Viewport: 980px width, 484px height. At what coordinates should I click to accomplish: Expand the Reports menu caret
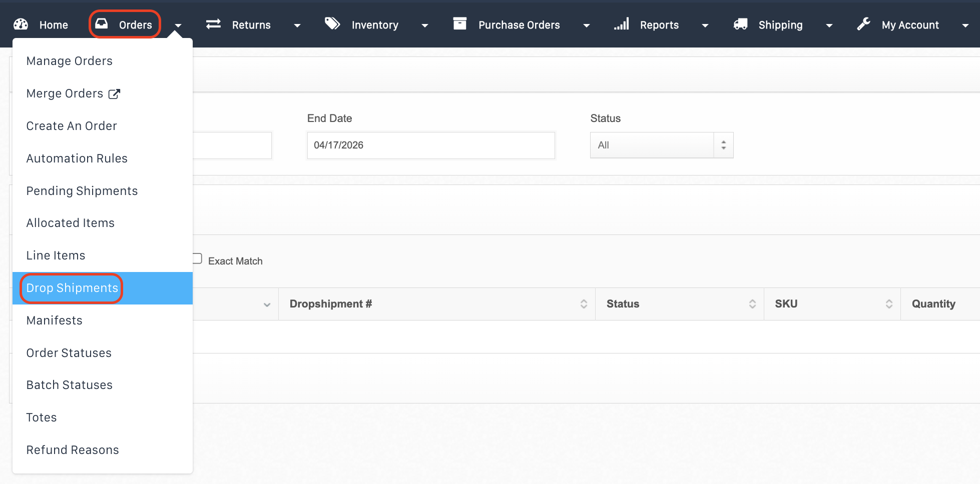coord(705,25)
